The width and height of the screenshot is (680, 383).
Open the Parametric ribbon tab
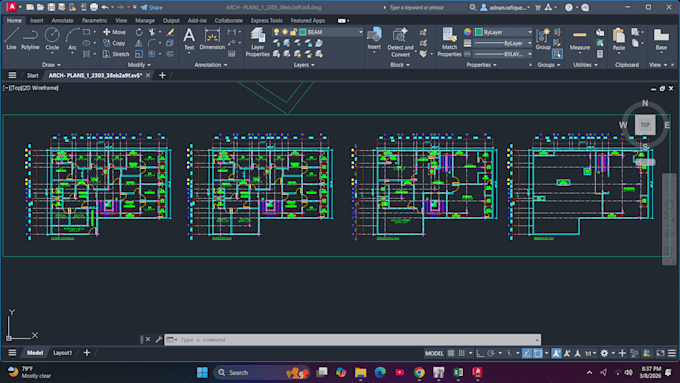pyautogui.click(x=94, y=20)
